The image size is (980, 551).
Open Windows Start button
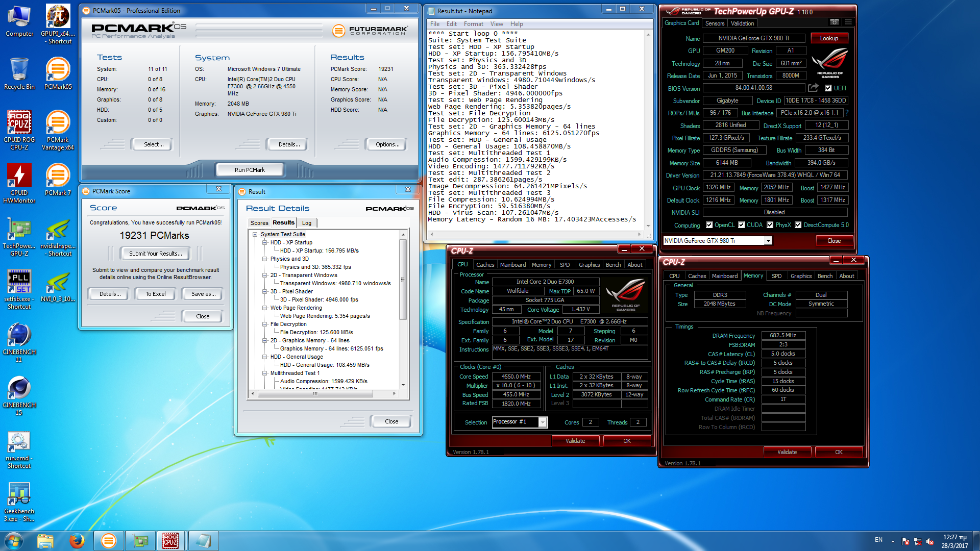pos(14,541)
